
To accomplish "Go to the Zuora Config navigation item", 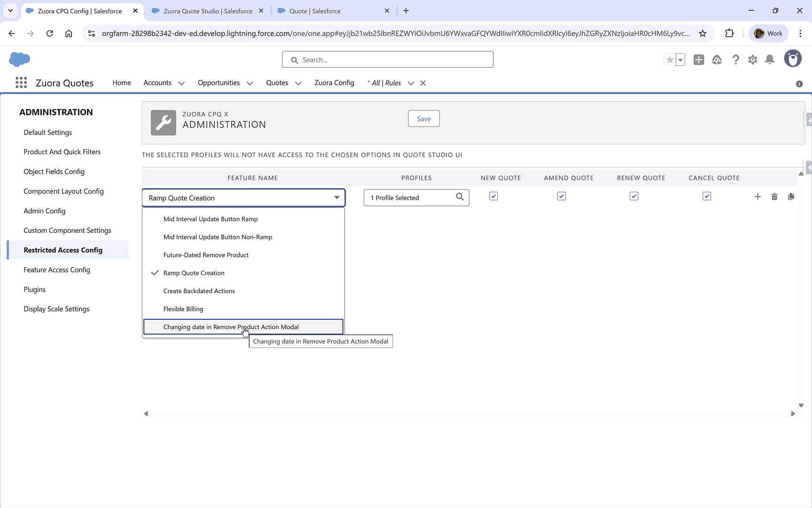I will point(334,83).
